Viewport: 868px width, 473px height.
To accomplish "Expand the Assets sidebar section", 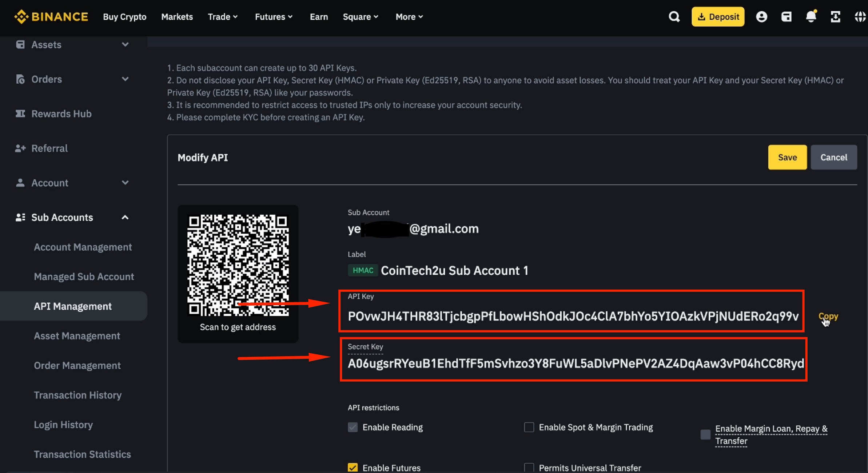I will pyautogui.click(x=125, y=45).
